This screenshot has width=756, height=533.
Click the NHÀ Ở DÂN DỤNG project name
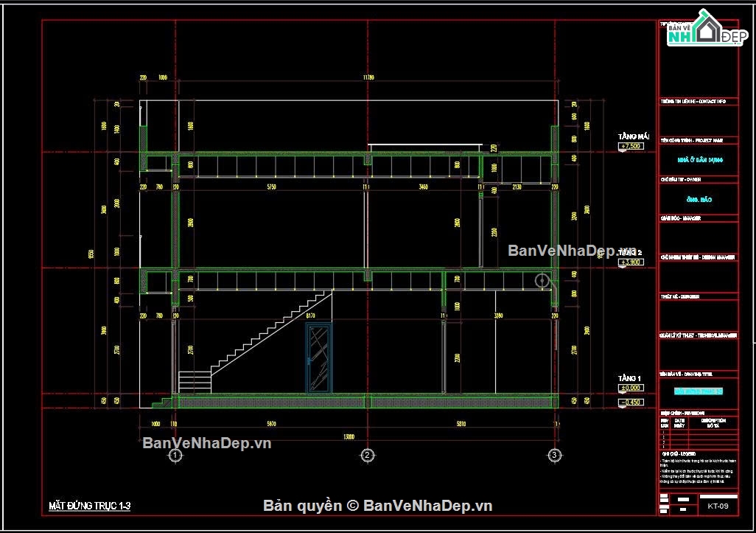click(x=699, y=160)
